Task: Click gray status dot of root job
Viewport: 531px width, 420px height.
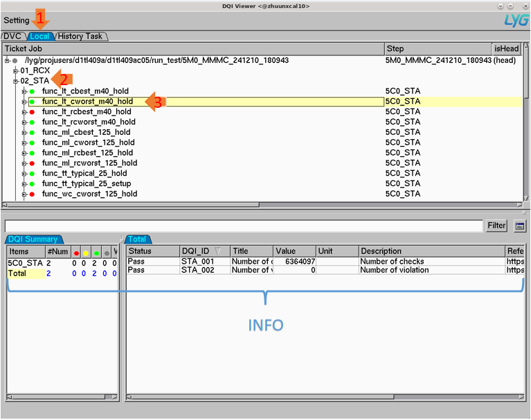Action: coord(15,61)
